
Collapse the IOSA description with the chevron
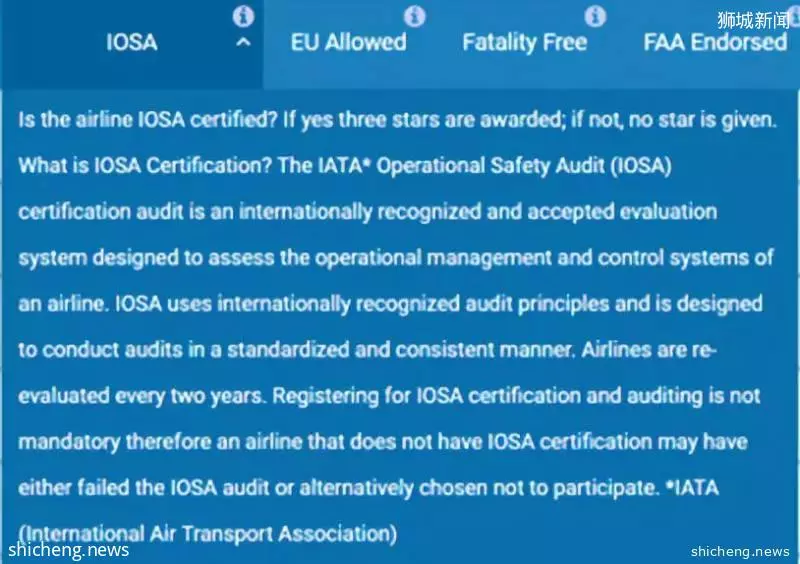point(243,43)
